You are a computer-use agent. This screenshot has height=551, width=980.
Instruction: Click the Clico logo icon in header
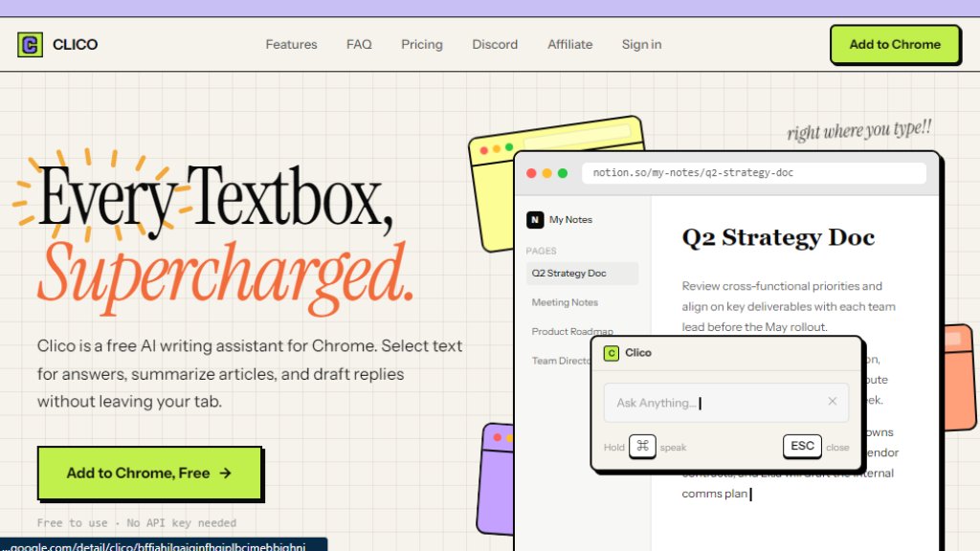31,44
